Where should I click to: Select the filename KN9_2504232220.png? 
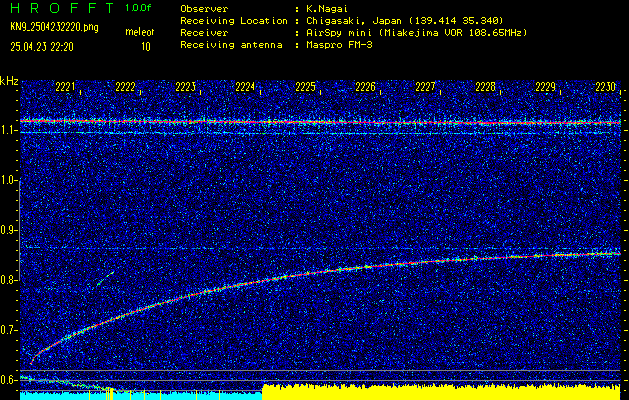54,27
